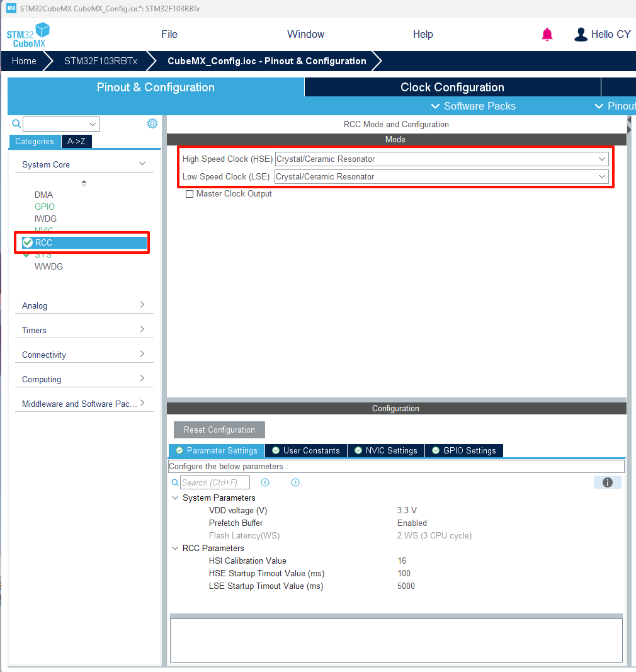This screenshot has width=636, height=672.
Task: Select GPIO in the System Core list
Action: click(x=45, y=207)
